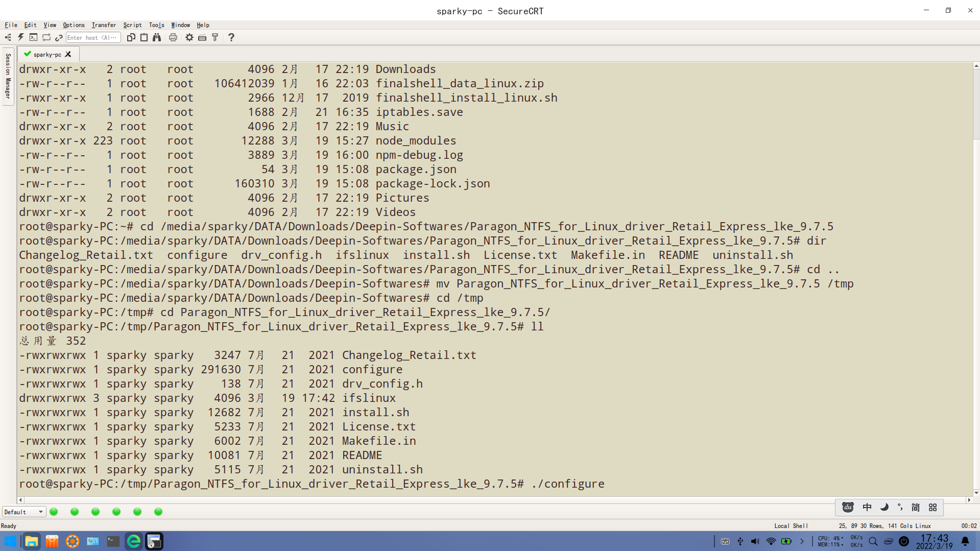The image size is (980, 551).
Task: Click the third green button bar dot
Action: point(95,512)
